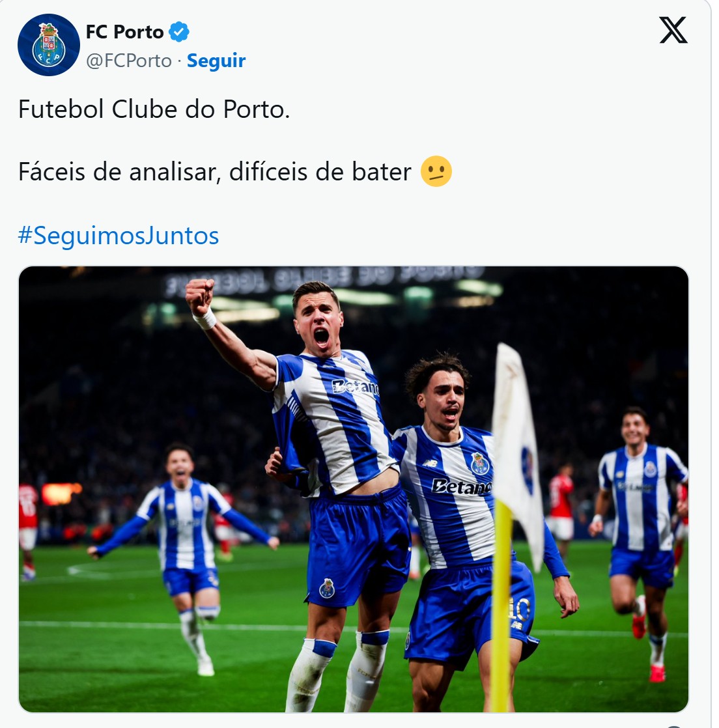Open the #SeguimosJuntos hashtag
The image size is (719, 728).
119,235
